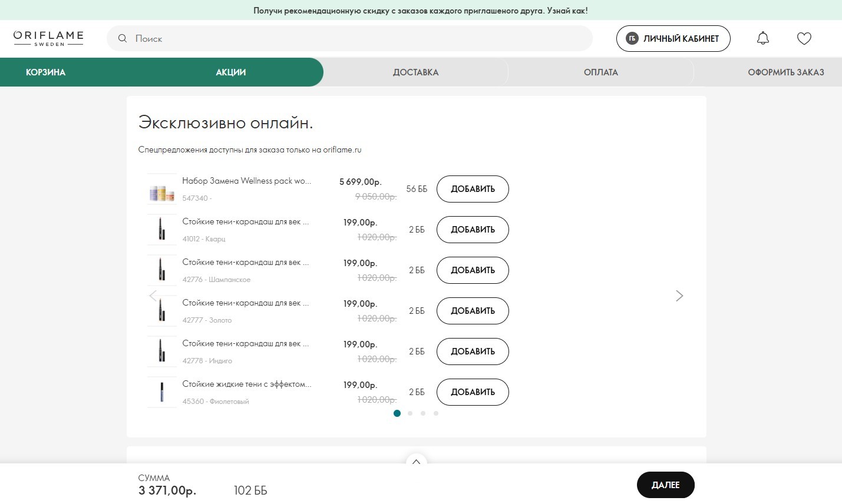Click the '102 ББ' total points
This screenshot has width=842, height=504.
pyautogui.click(x=250, y=490)
